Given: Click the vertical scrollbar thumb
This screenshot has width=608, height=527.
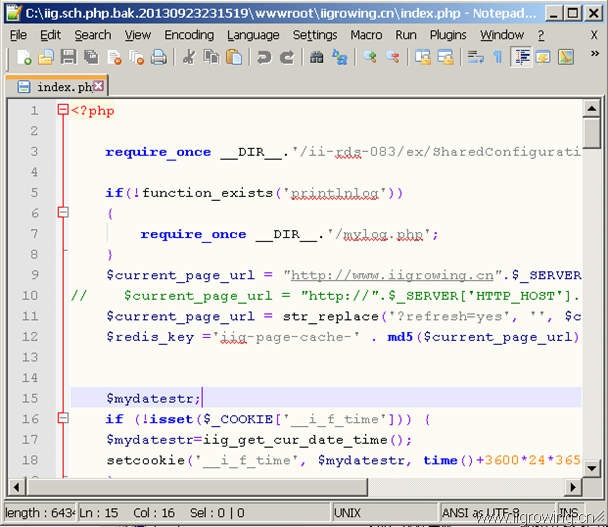Looking at the screenshot, I should coord(592,133).
